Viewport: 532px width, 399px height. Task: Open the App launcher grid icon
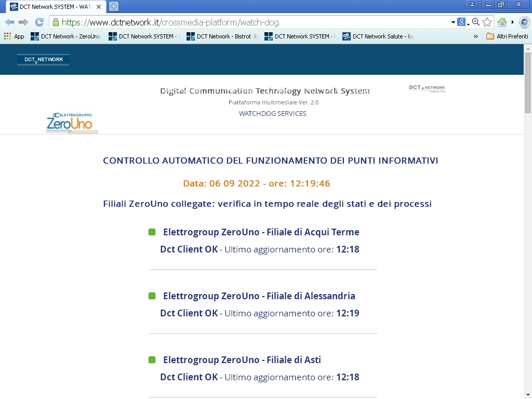coord(7,36)
